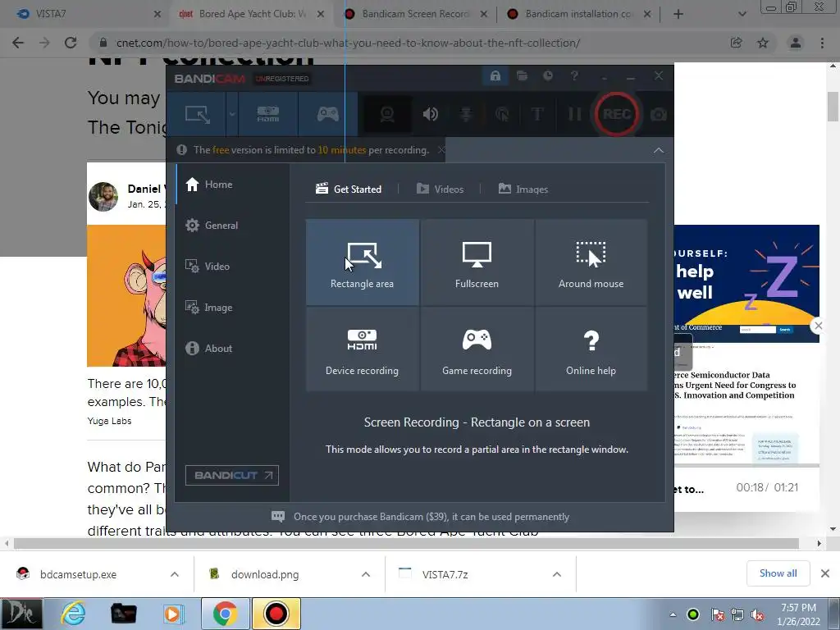Open the Start button
840x630 pixels.
tap(21, 614)
